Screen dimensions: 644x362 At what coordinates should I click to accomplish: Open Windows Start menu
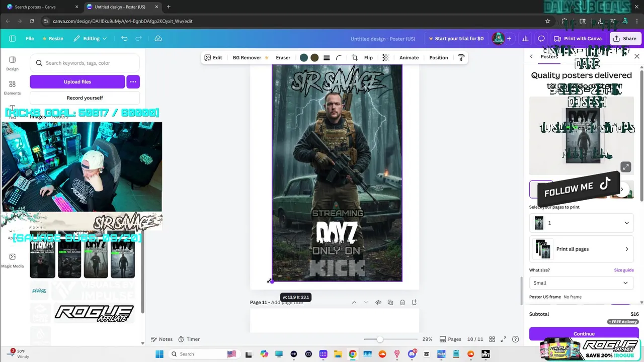tap(159, 354)
